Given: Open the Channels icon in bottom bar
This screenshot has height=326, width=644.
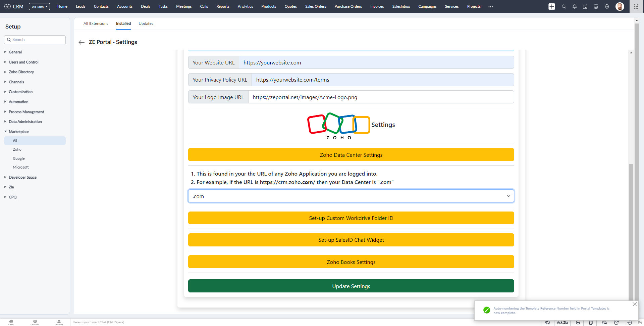Looking at the screenshot, I should click(x=35, y=322).
